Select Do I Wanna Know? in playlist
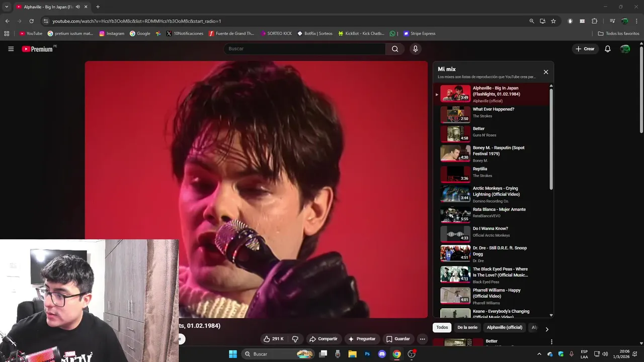Viewport: 644px width, 362px height. [x=492, y=234]
